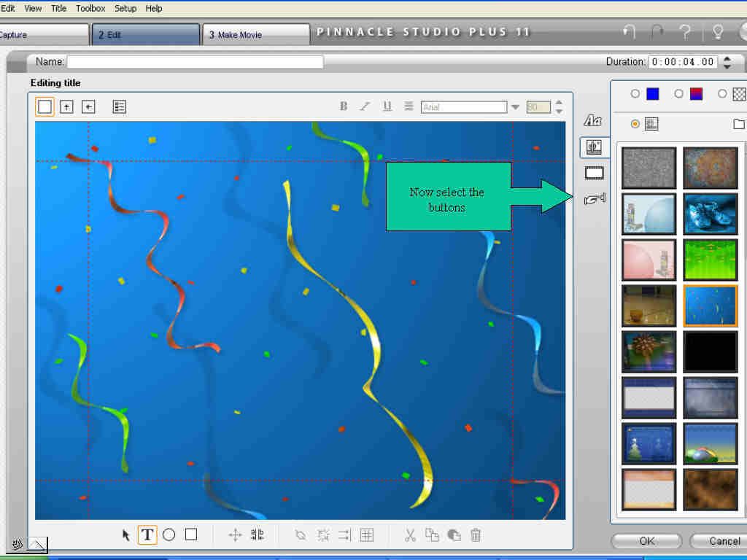Click the Redo arrow icon
This screenshot has width=747, height=560.
pyautogui.click(x=657, y=32)
